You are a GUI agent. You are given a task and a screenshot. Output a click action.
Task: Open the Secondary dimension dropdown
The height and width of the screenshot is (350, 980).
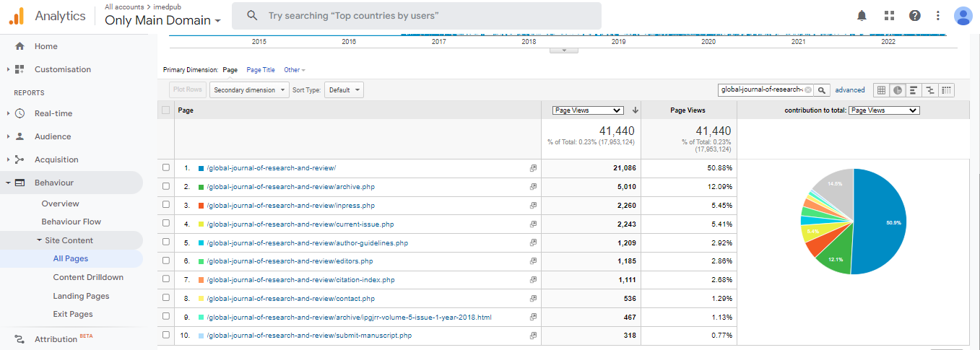tap(248, 90)
